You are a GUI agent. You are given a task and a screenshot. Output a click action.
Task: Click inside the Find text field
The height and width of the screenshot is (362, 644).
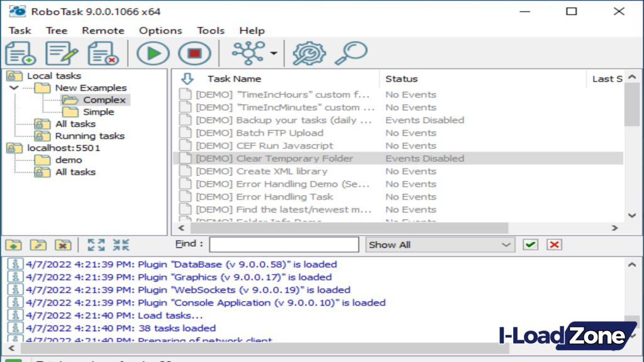283,244
